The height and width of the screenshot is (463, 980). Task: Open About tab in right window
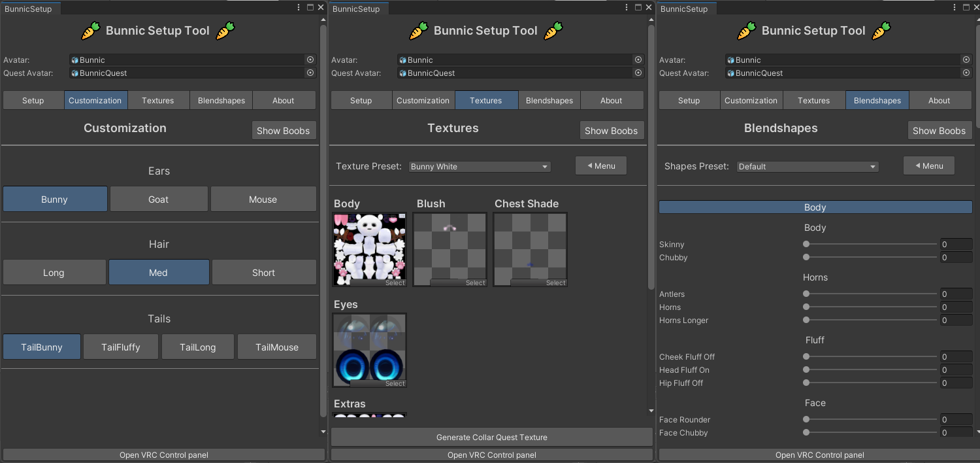(939, 100)
